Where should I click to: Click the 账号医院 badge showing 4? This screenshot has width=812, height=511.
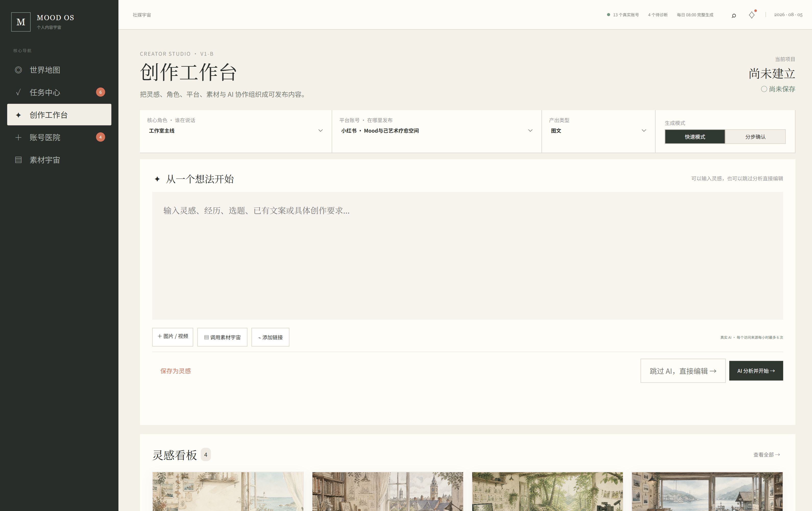pos(101,137)
